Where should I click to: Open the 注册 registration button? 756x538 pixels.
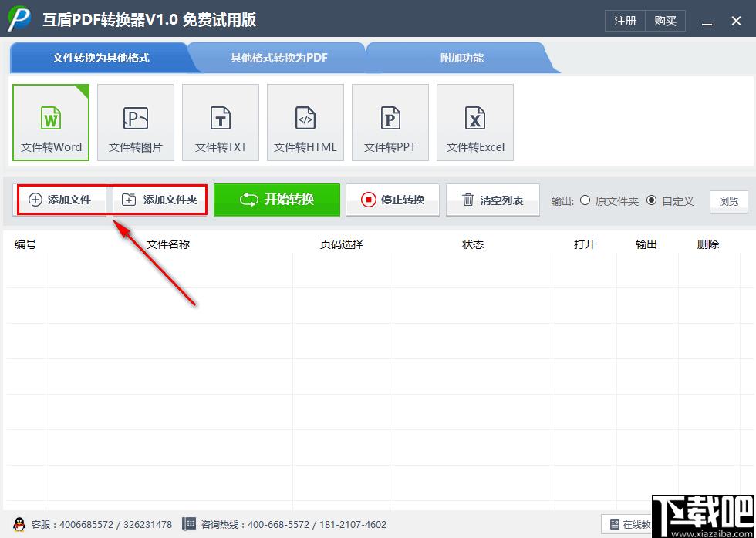click(626, 21)
